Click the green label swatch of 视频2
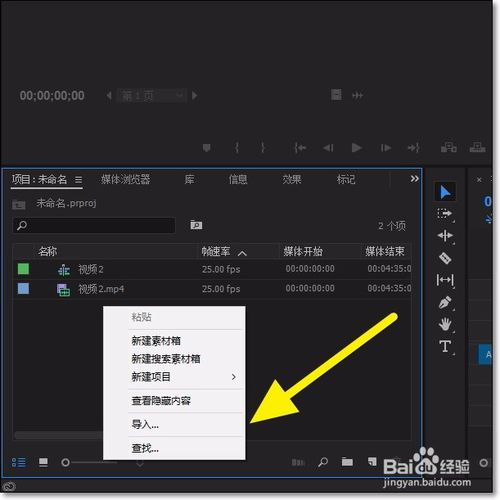This screenshot has height=500, width=500. tap(23, 269)
